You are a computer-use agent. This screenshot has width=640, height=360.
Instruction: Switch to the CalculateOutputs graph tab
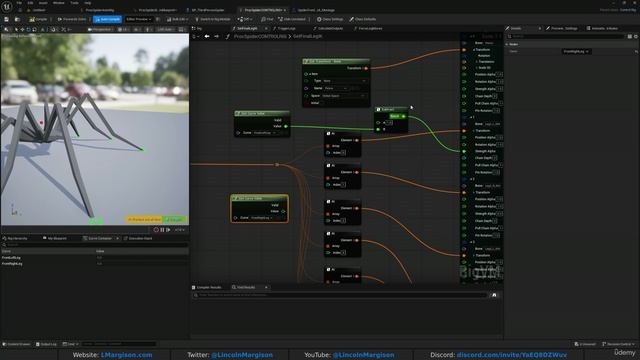pos(328,29)
